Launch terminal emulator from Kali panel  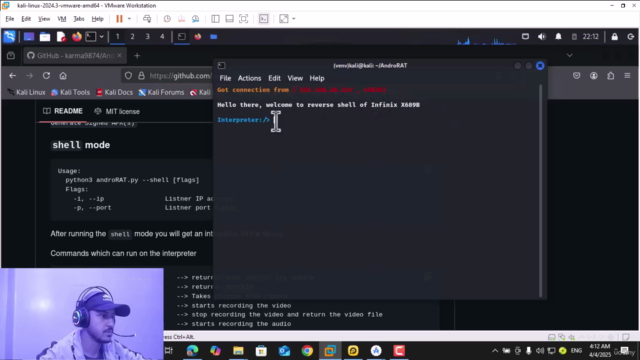tap(91, 37)
